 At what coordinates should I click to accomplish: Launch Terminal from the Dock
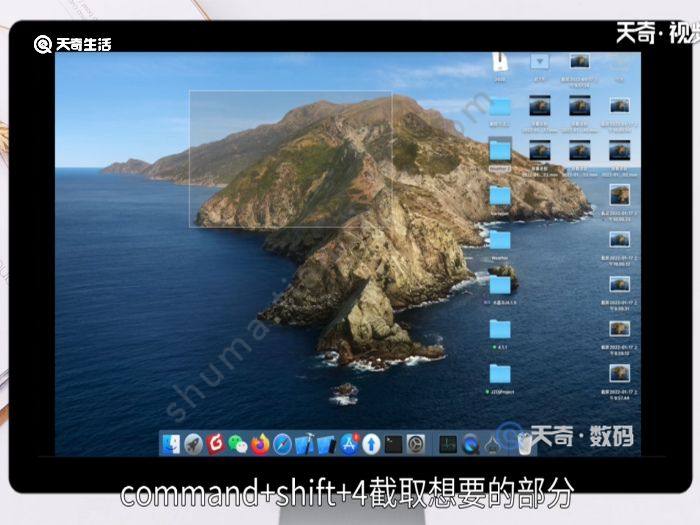[x=393, y=444]
